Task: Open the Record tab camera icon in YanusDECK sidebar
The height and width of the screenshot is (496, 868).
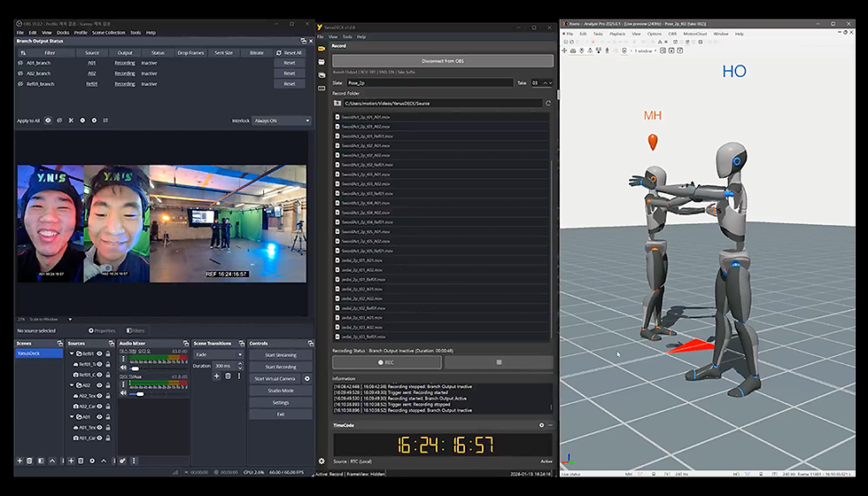Action: [322, 49]
